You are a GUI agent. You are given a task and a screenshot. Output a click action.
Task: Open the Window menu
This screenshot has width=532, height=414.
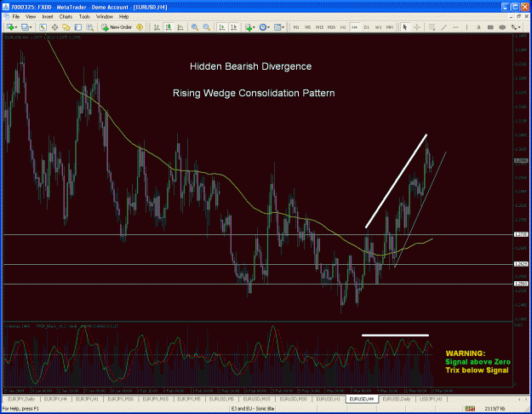[105, 17]
